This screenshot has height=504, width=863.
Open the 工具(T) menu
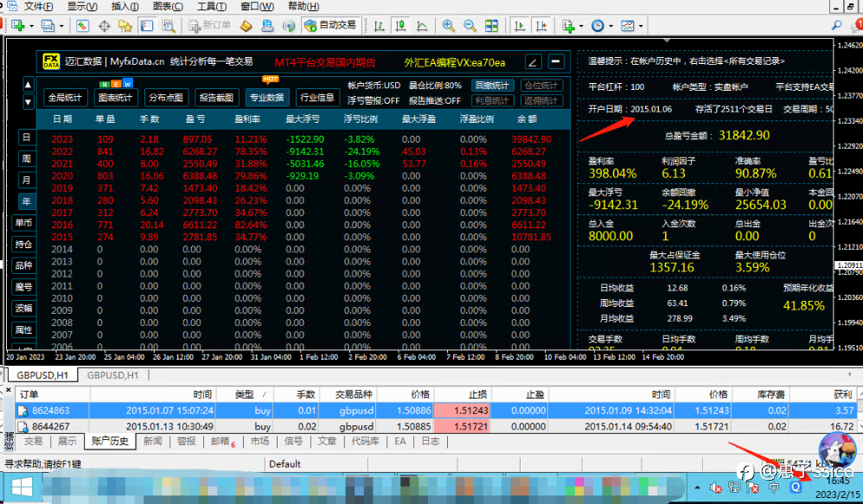pyautogui.click(x=212, y=7)
